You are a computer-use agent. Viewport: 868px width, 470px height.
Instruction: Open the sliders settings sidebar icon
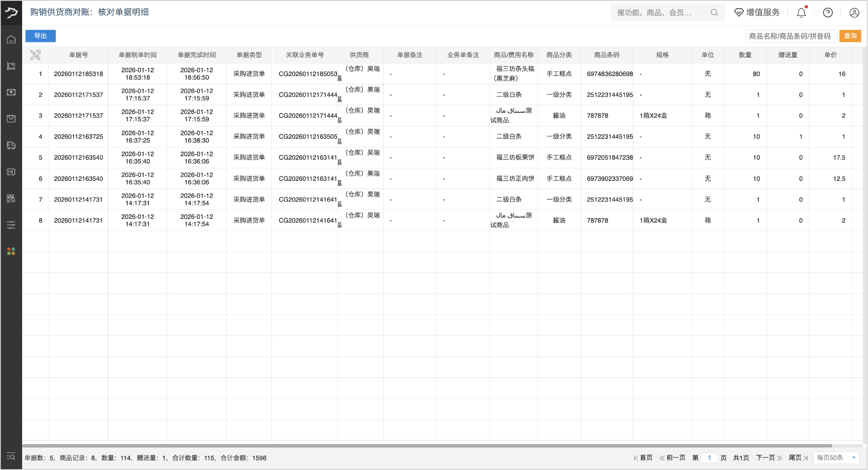[11, 225]
